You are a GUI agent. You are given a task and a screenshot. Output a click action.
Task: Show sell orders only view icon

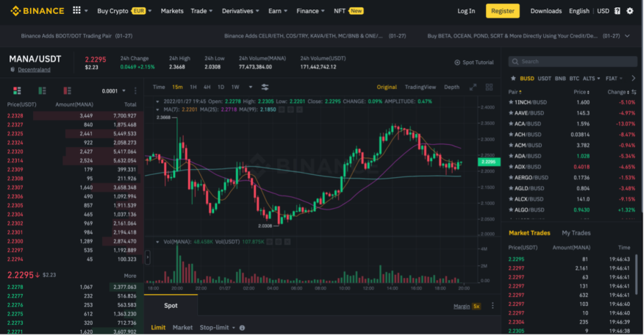click(x=67, y=90)
